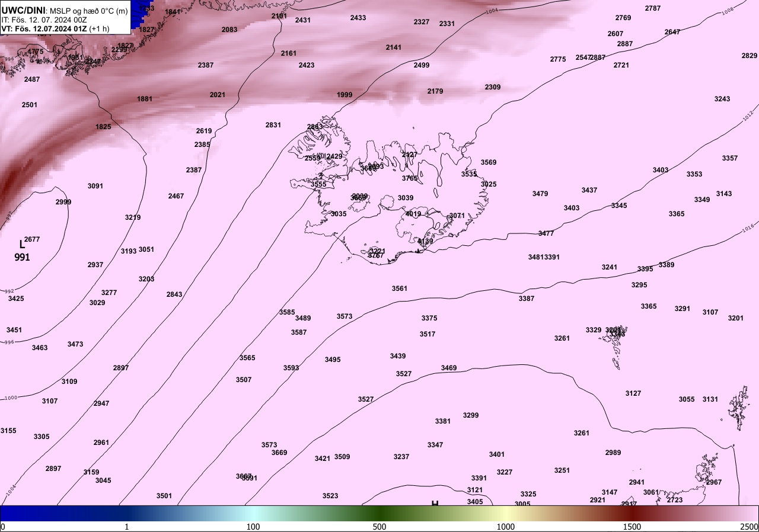Click the 3243 height value
This screenshot has width=759, height=532.
(722, 99)
